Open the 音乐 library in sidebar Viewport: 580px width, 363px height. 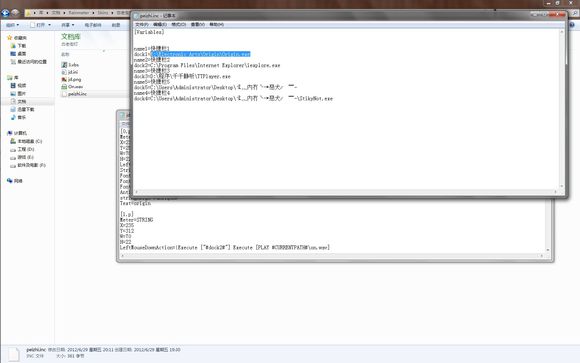pyautogui.click(x=18, y=117)
